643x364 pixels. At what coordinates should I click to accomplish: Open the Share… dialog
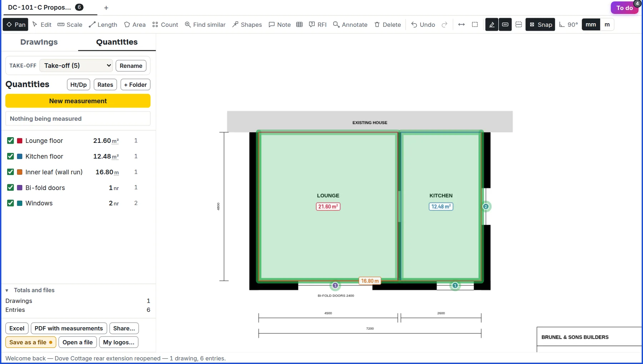click(x=124, y=328)
